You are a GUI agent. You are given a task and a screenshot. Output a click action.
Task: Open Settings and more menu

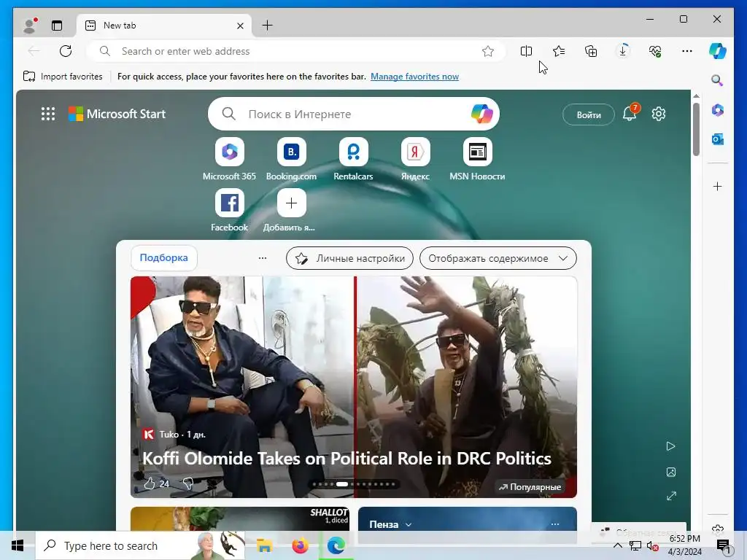coord(687,51)
